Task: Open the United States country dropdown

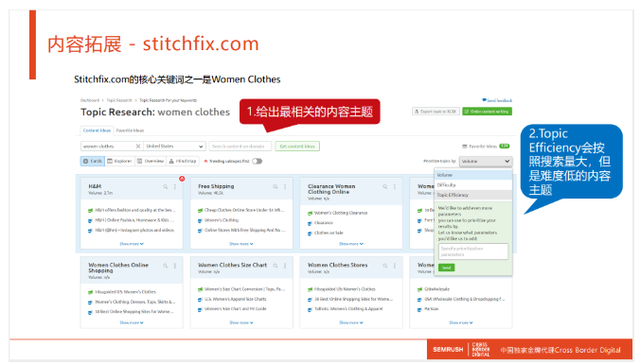Action: click(175, 146)
